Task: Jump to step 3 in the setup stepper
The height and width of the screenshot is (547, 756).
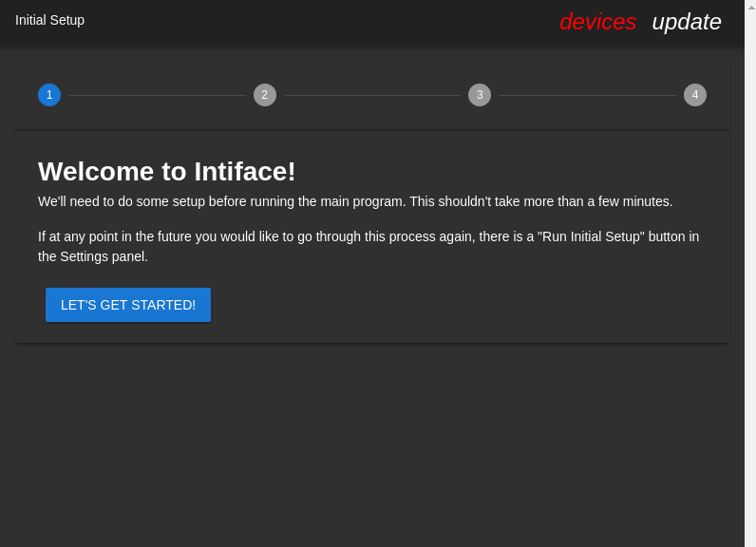Action: (480, 95)
